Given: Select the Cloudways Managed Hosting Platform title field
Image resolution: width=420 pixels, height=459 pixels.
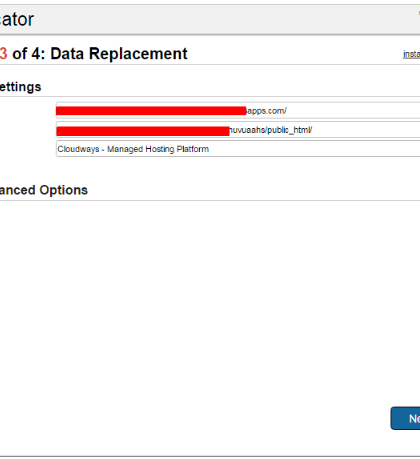Looking at the screenshot, I should [238, 149].
